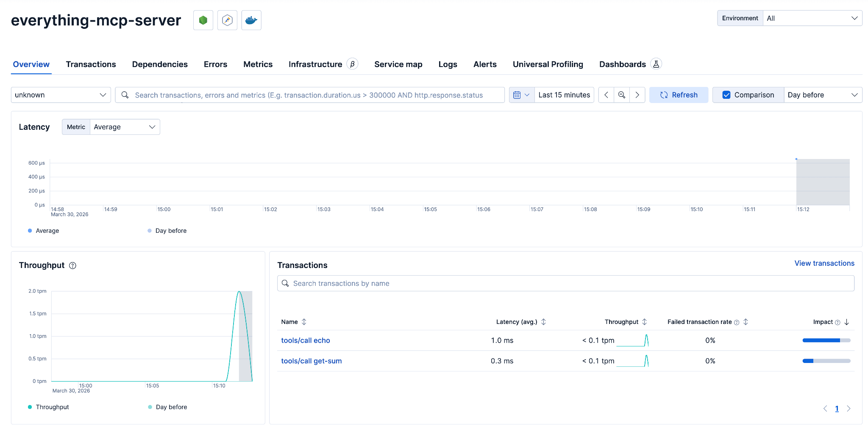Click the tools/call echo impact bar

pos(826,340)
